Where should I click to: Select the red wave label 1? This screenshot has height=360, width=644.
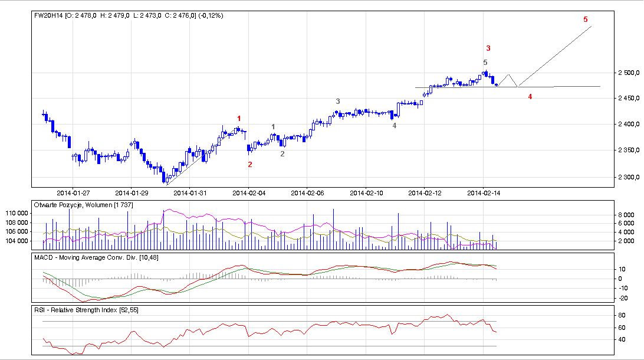coord(239,119)
